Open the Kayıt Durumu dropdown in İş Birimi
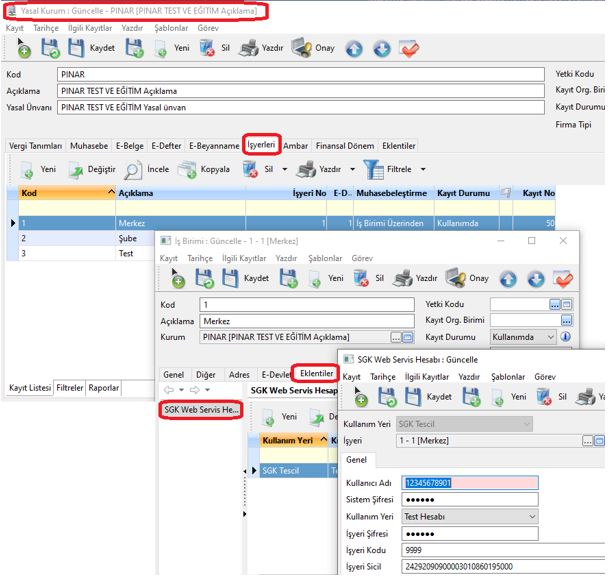The width and height of the screenshot is (610, 578). [549, 338]
